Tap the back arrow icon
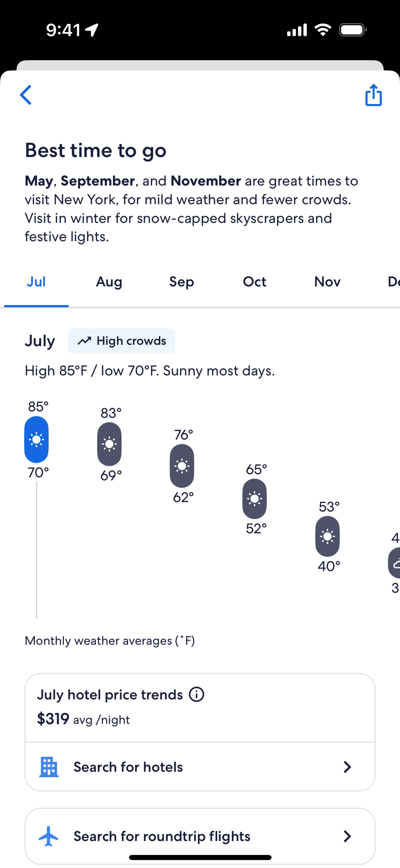 26,95
